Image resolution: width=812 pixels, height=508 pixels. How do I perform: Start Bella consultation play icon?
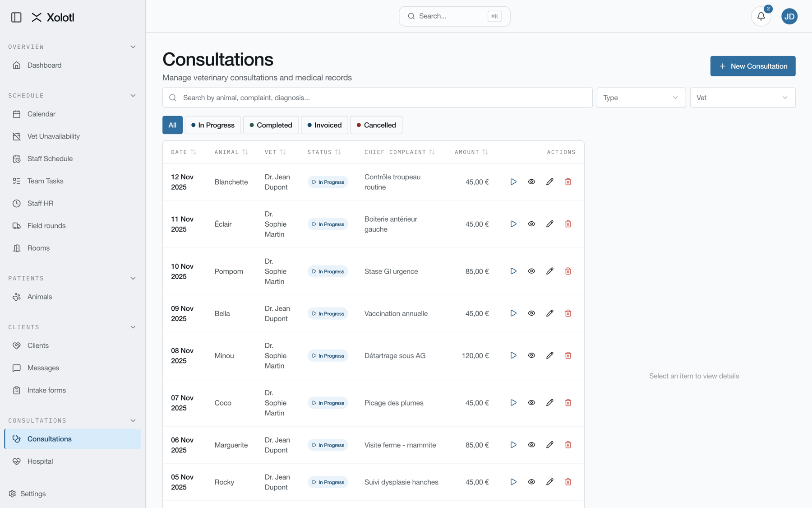513,313
